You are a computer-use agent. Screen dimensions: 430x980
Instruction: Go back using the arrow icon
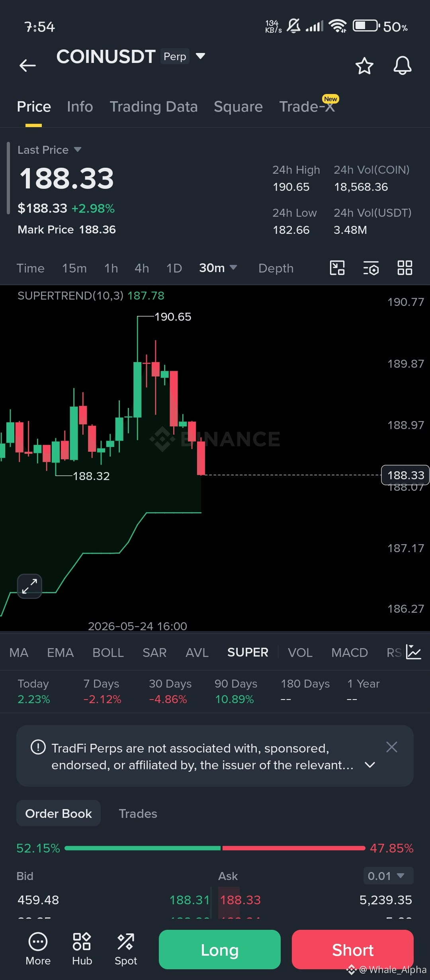pyautogui.click(x=27, y=65)
